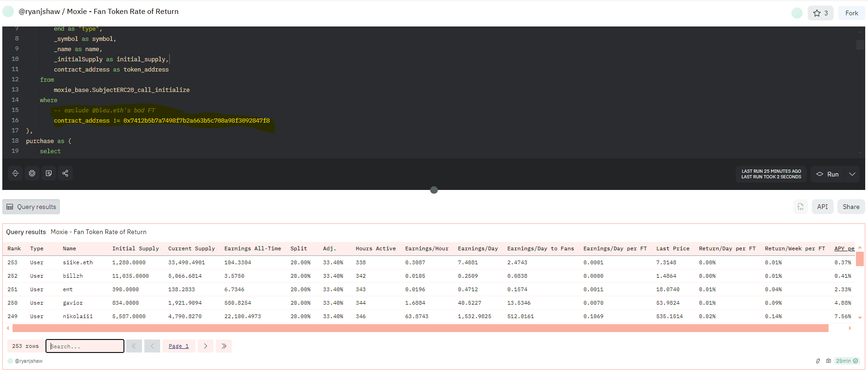Run the query
The width and height of the screenshot is (868, 372).
[828, 174]
